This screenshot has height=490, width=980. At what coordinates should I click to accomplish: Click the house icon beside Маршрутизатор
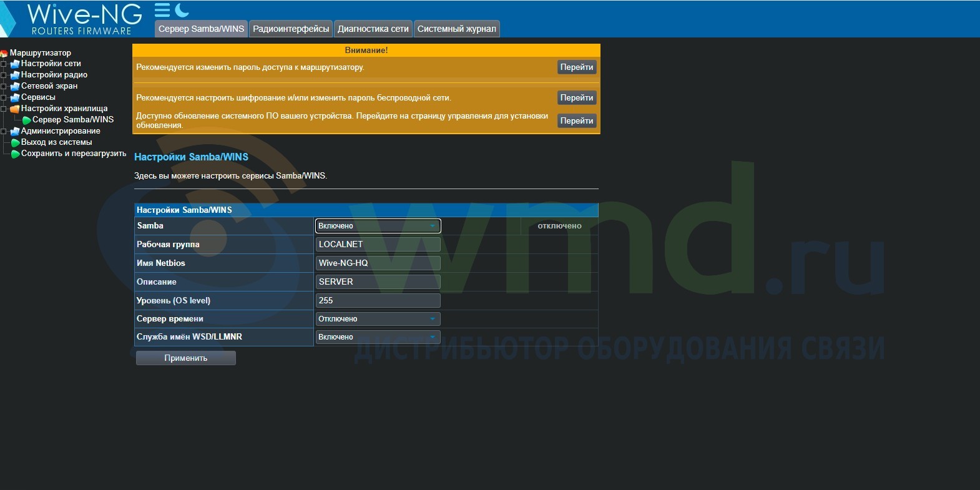pyautogui.click(x=4, y=53)
